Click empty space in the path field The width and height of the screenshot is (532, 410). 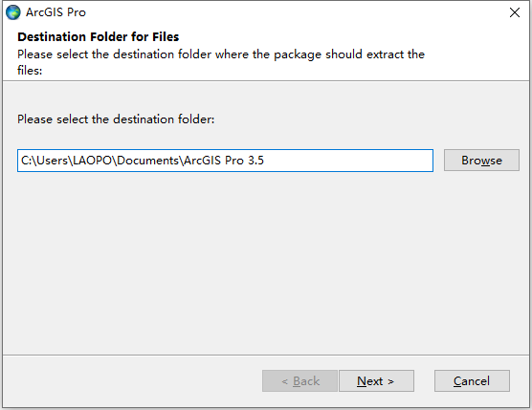349,161
